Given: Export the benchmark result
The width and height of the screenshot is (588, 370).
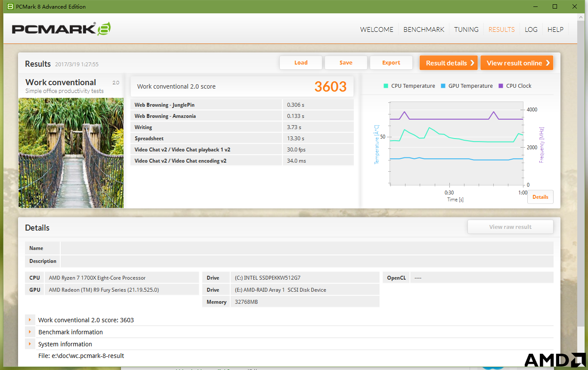Looking at the screenshot, I should click(x=391, y=62).
